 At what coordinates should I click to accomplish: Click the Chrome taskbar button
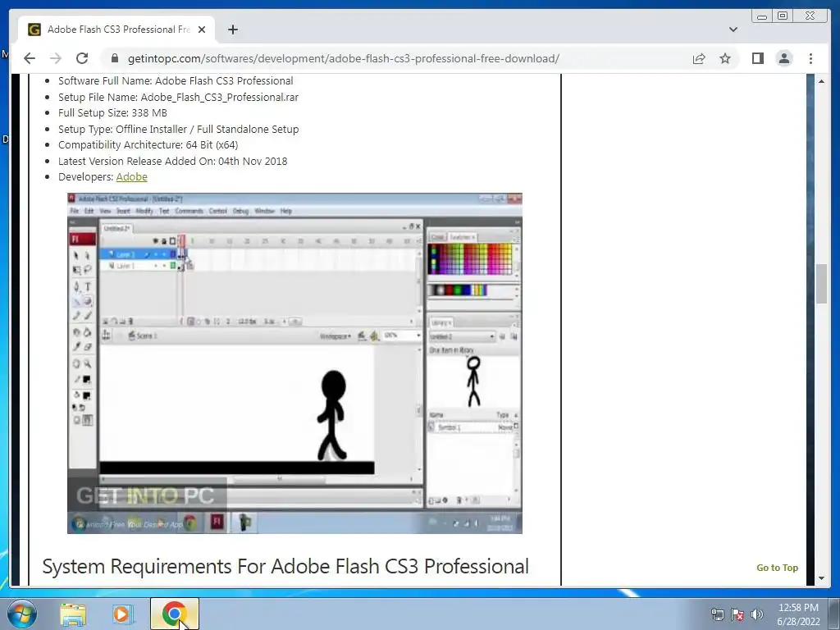click(174, 614)
